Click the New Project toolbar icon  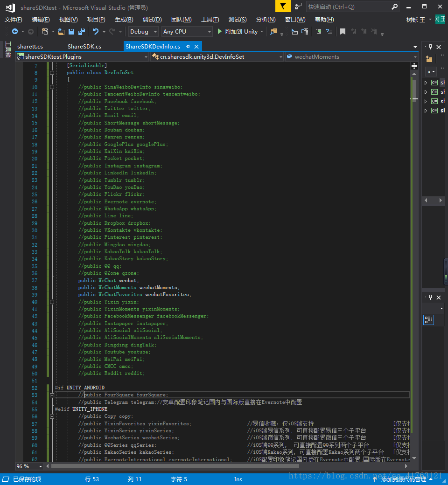45,32
